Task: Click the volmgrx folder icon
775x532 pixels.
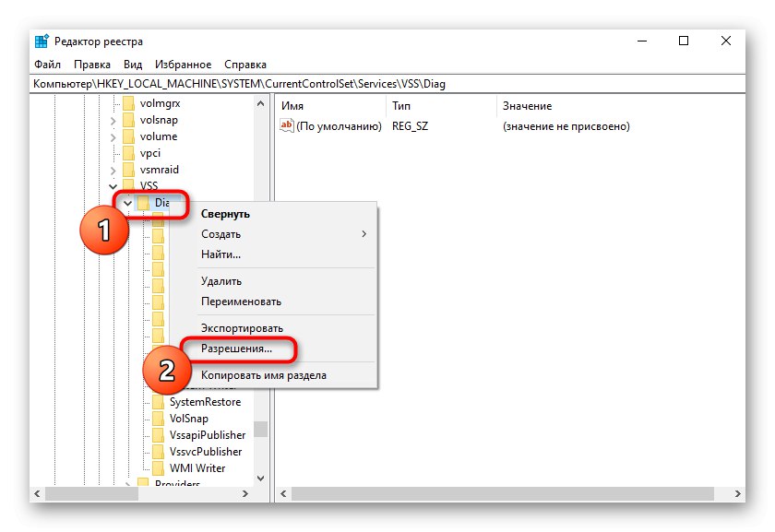Action: [128, 103]
